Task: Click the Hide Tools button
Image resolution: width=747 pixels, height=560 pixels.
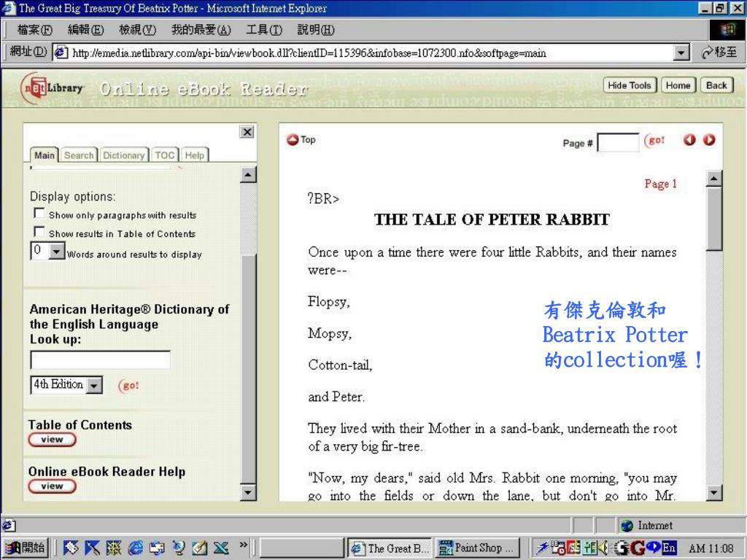Action: click(x=630, y=85)
